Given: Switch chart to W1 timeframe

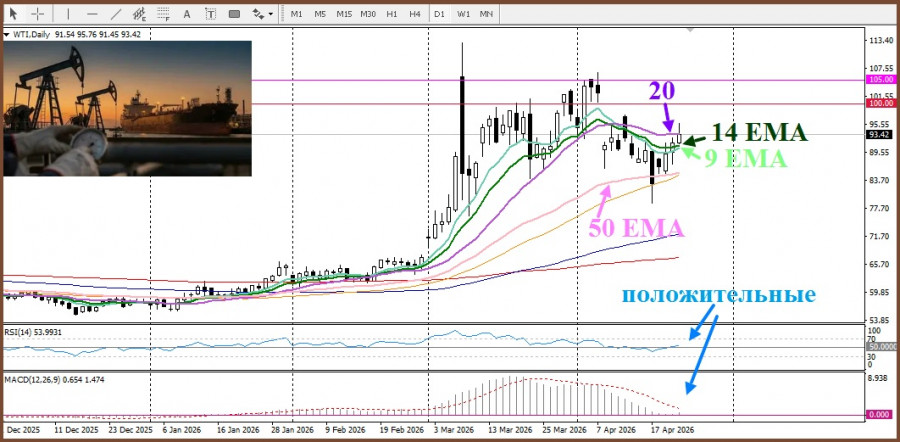Looking at the screenshot, I should [463, 14].
